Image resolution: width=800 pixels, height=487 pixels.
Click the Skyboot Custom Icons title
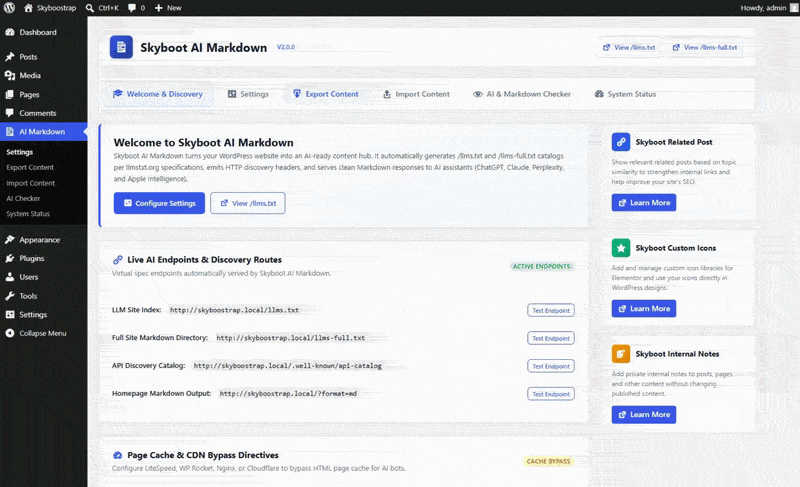676,248
